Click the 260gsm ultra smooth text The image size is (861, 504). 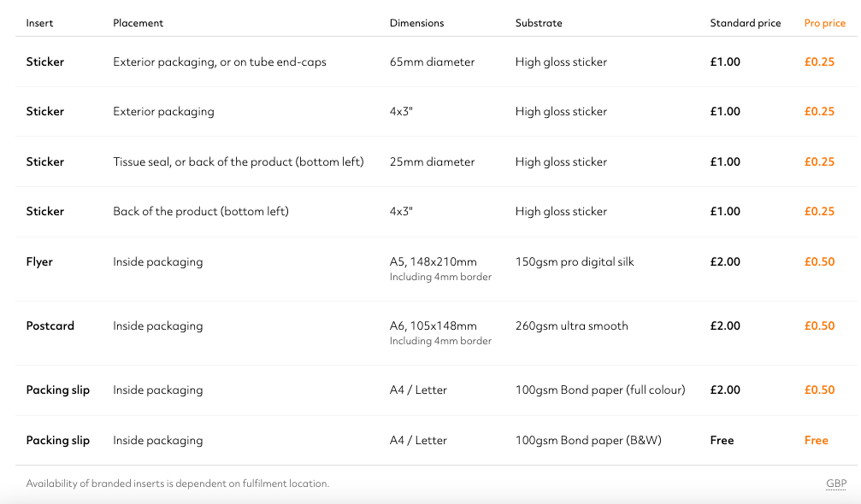pos(572,325)
